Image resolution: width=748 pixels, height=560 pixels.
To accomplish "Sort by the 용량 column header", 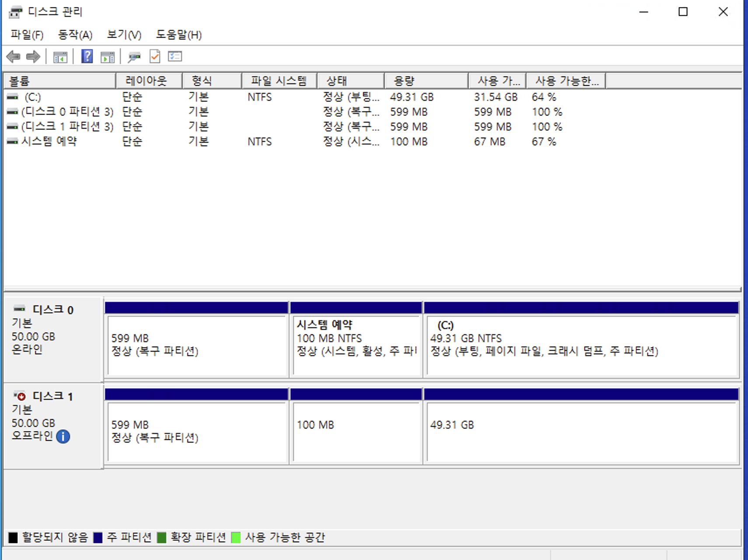I will 426,81.
